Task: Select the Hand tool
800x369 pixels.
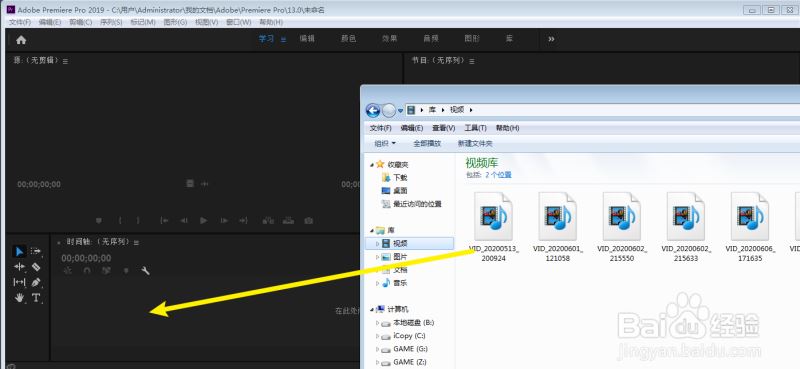Action: (19, 298)
